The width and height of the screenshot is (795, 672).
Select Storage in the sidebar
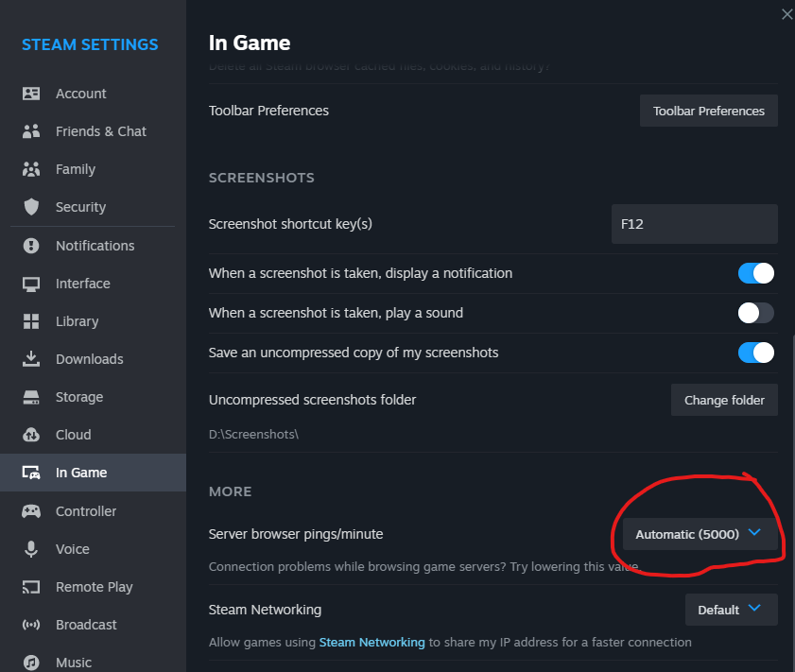94,397
